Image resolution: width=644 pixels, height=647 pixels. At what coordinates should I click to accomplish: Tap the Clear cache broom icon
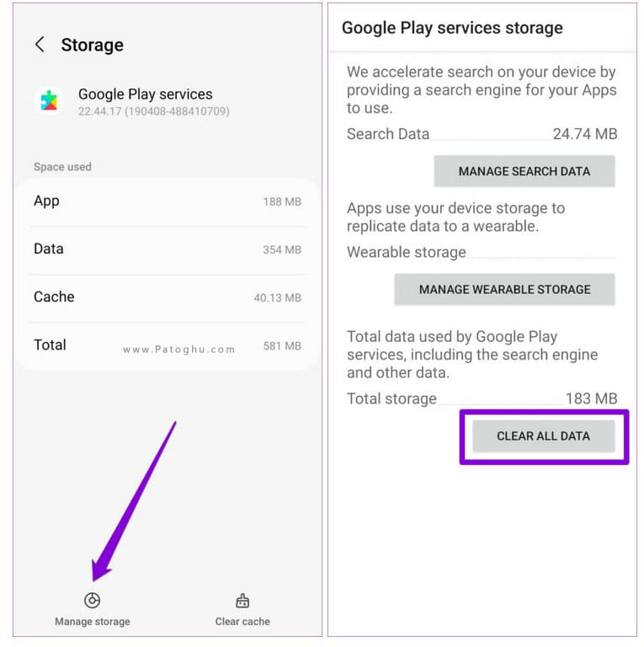(x=242, y=601)
